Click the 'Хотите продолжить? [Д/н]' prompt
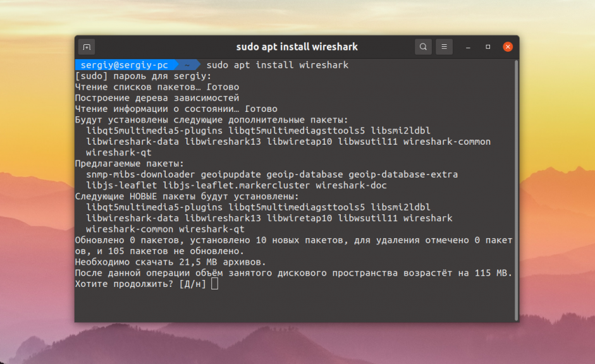This screenshot has height=364, width=595. click(140, 284)
